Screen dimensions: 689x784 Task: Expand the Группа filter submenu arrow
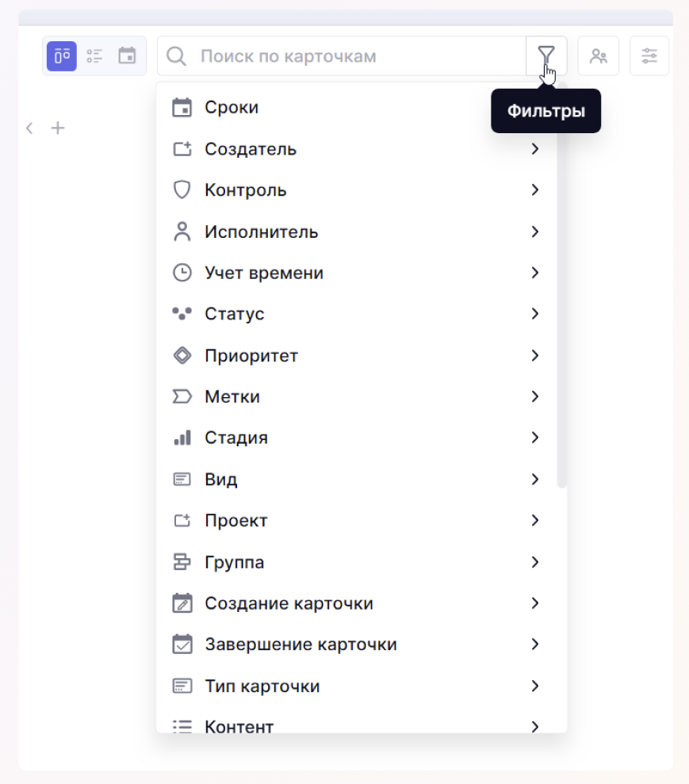click(x=535, y=562)
